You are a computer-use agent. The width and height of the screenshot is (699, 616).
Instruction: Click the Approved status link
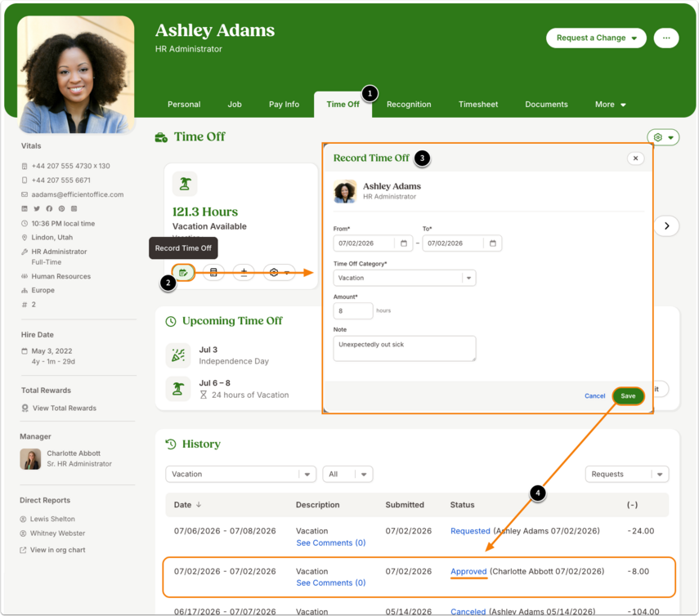coord(468,571)
